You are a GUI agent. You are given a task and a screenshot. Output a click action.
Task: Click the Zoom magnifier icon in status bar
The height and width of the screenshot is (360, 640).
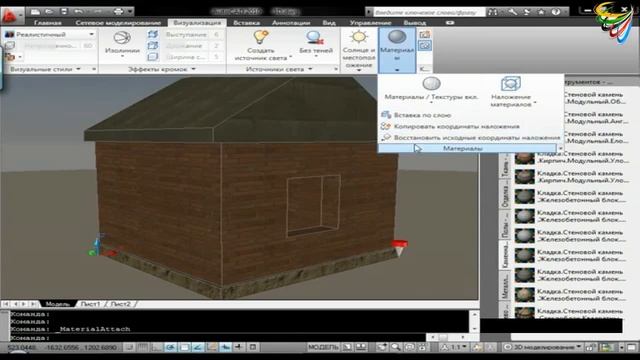395,347
